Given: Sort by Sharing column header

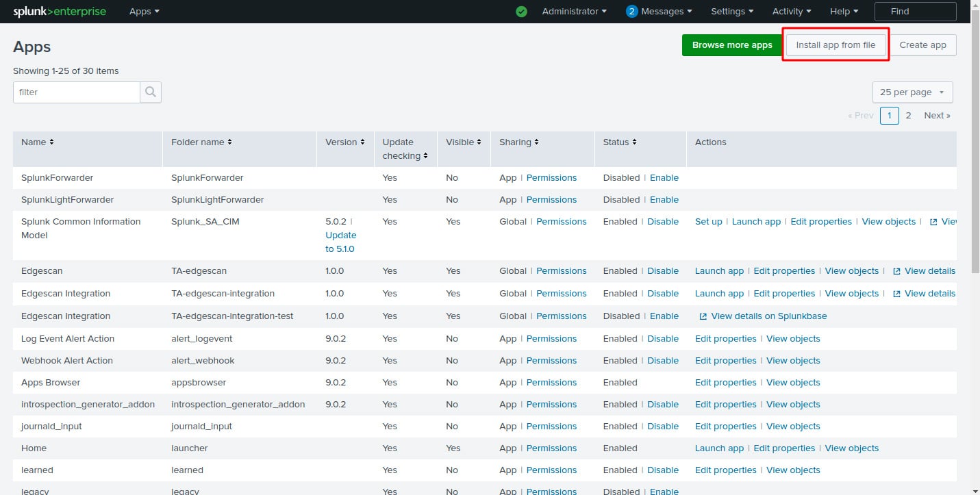Looking at the screenshot, I should 518,142.
